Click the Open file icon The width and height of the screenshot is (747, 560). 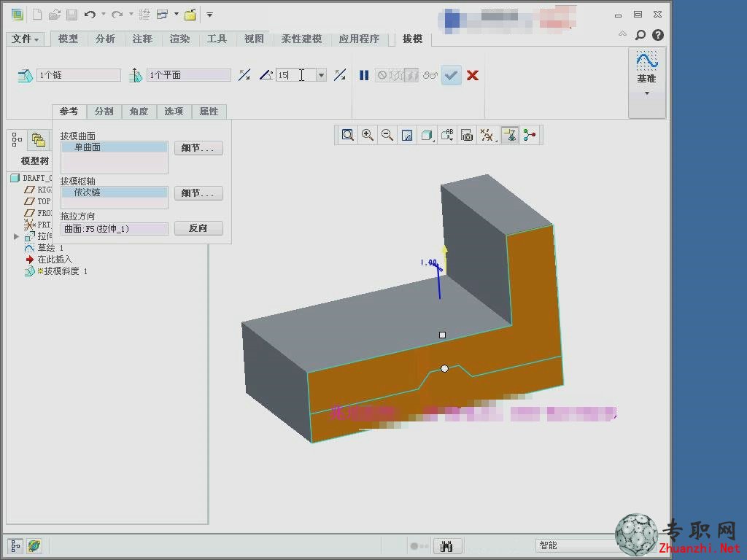pos(54,15)
